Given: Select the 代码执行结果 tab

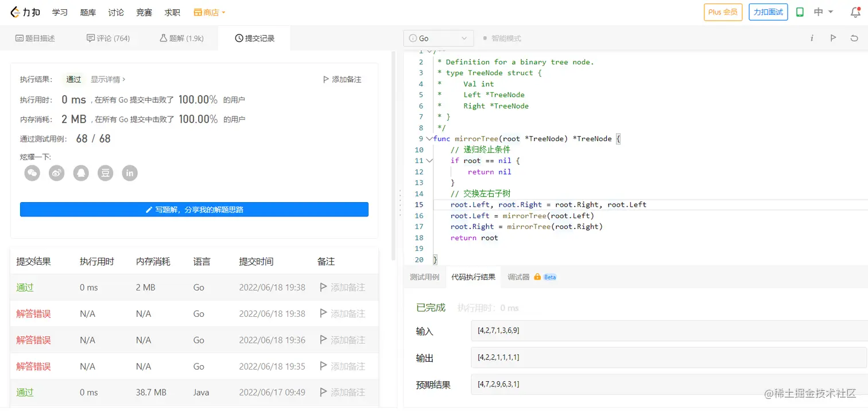Looking at the screenshot, I should [473, 277].
